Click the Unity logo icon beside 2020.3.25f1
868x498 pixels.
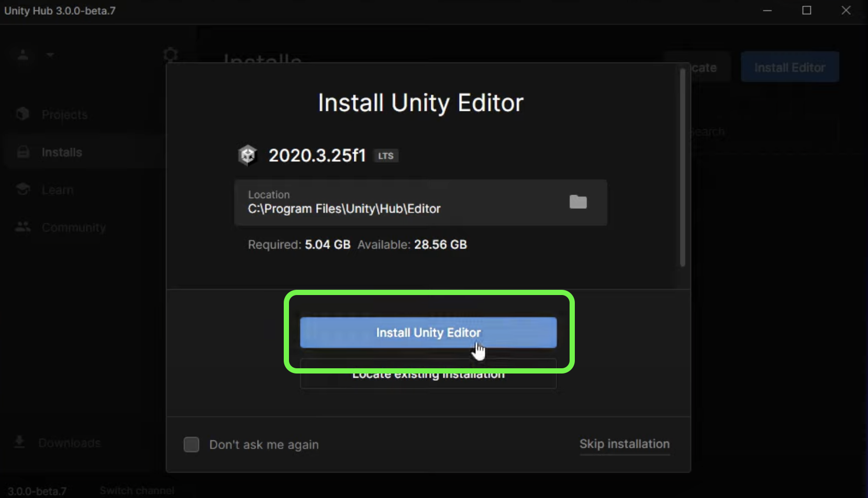248,155
